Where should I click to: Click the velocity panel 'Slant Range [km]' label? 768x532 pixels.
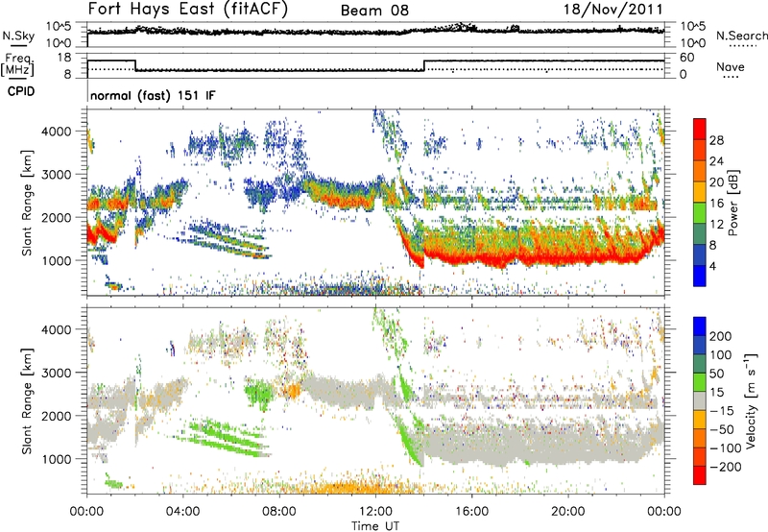27,400
